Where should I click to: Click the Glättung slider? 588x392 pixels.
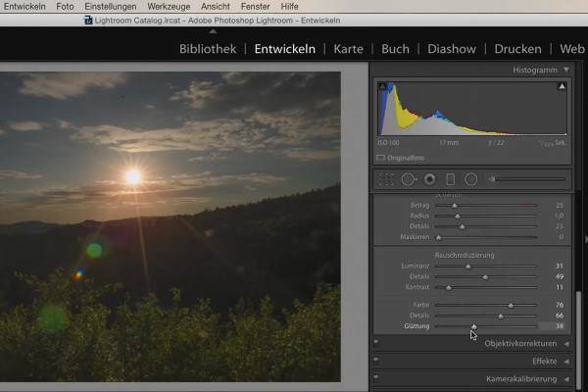pyautogui.click(x=486, y=326)
